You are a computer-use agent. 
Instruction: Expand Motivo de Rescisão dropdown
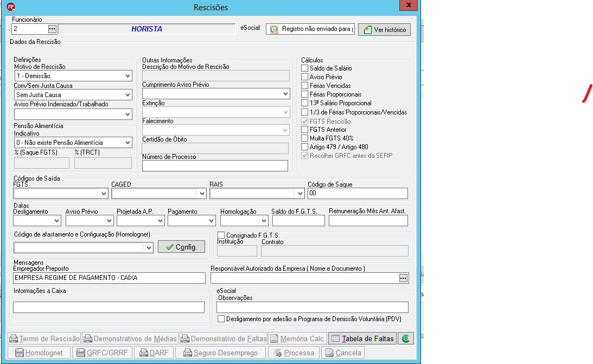[x=128, y=76]
